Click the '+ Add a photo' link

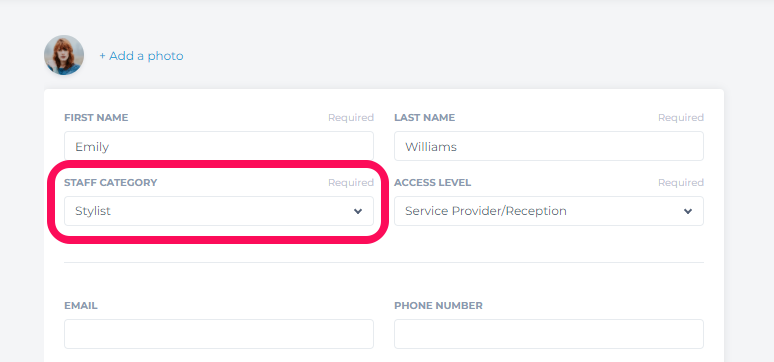141,56
